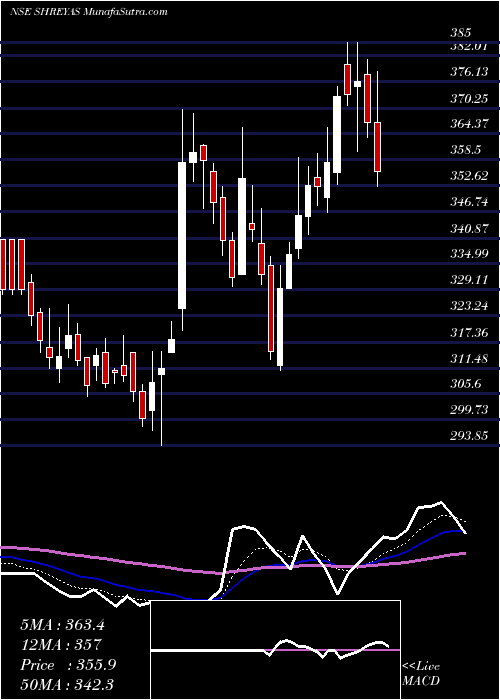Click the 50MA : 342.3 value
Screen dimensions: 500x700
pyautogui.click(x=68, y=685)
